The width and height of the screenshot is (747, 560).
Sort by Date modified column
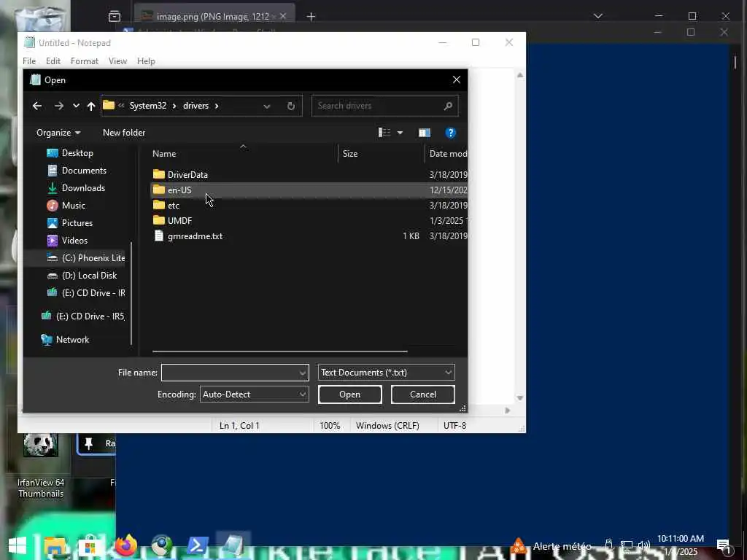coord(448,154)
